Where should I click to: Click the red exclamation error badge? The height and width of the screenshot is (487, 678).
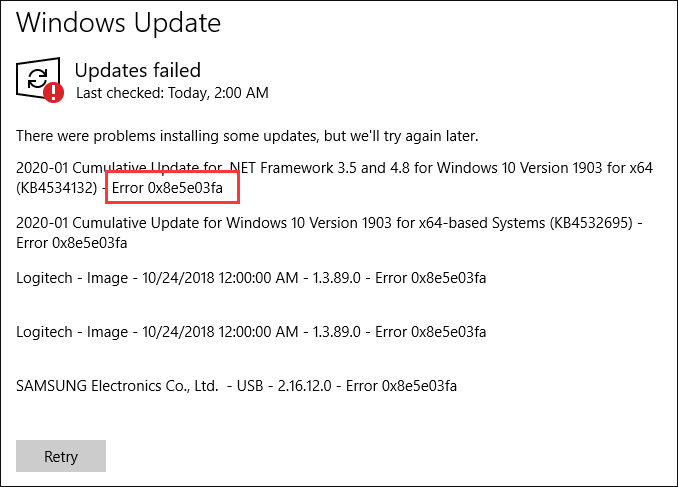tap(54, 92)
